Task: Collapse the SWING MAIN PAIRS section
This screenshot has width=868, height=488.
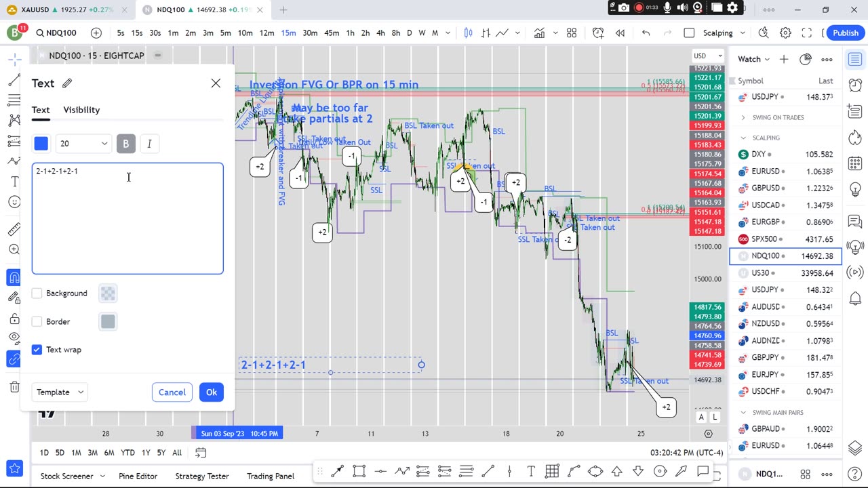Action: 743,412
